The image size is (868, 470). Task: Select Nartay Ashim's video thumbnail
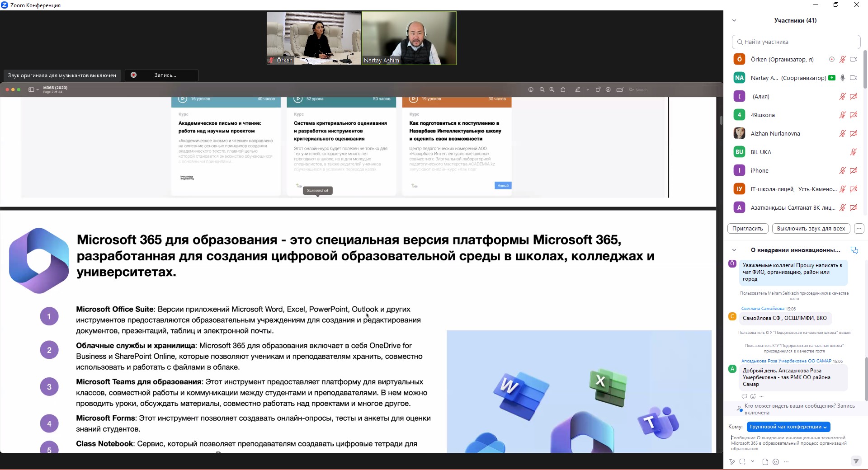coord(409,38)
